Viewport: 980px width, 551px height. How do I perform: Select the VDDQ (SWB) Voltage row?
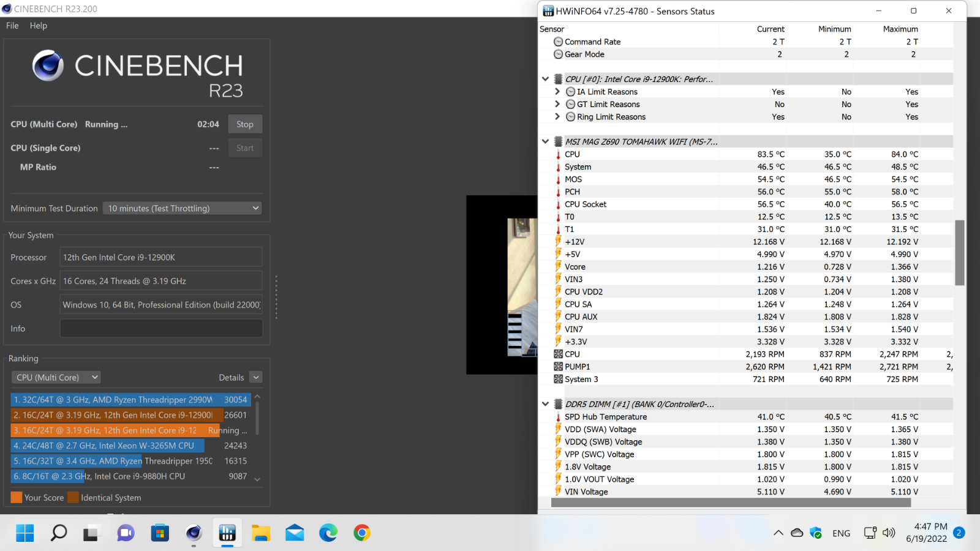(x=746, y=442)
